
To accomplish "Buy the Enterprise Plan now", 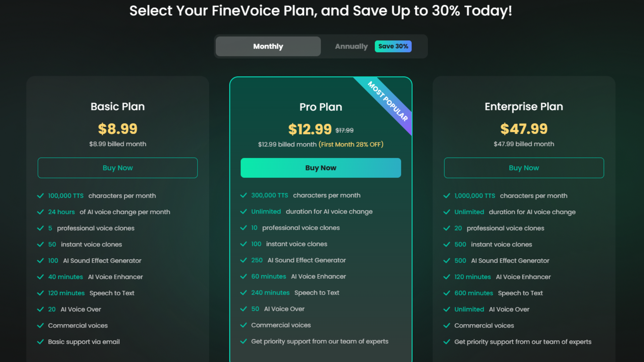I will (x=524, y=168).
